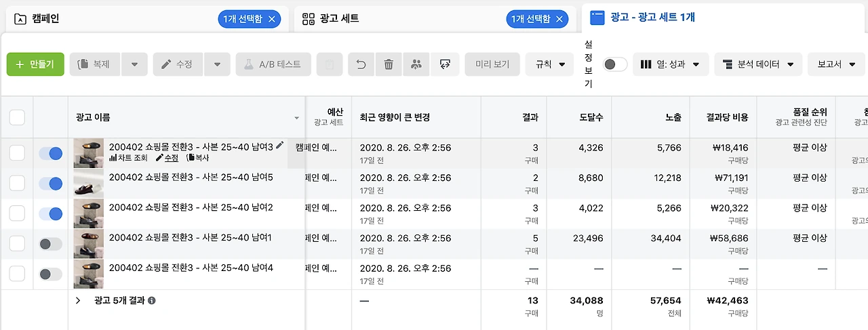
Task: Click the 복제 duplicate button
Action: pyautogui.click(x=96, y=64)
